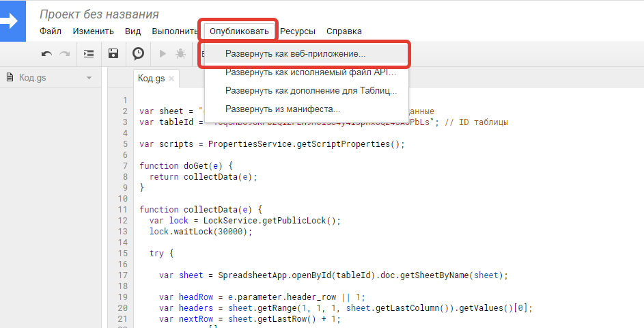This screenshot has width=644, height=328.
Task: Open the Ресурсы menu
Action: point(298,31)
